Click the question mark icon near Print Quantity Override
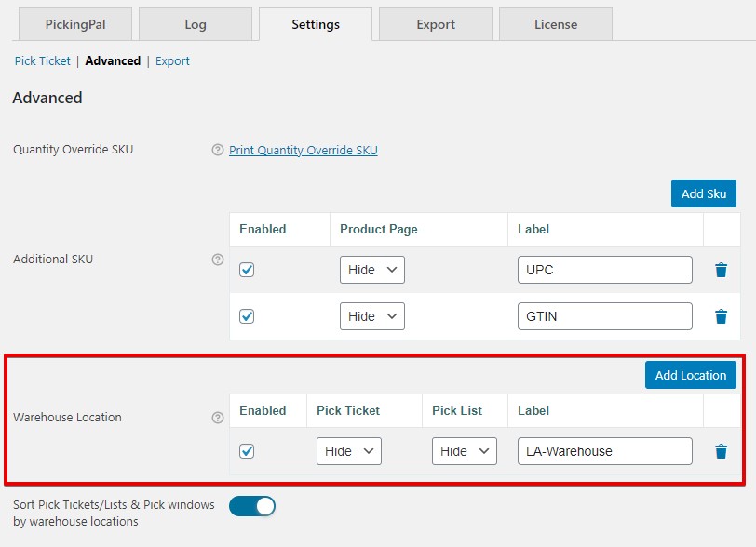 pyautogui.click(x=217, y=150)
